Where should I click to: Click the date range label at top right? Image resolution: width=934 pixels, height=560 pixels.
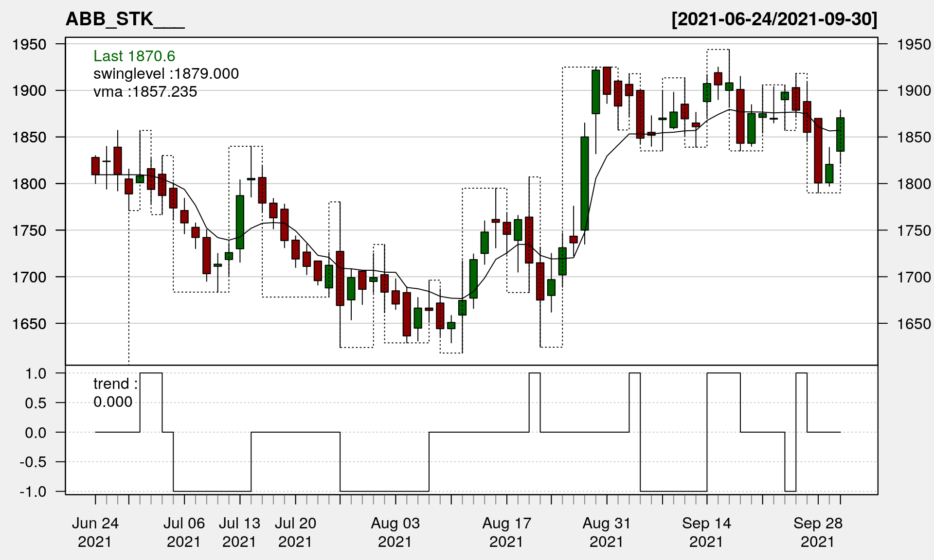(x=774, y=19)
